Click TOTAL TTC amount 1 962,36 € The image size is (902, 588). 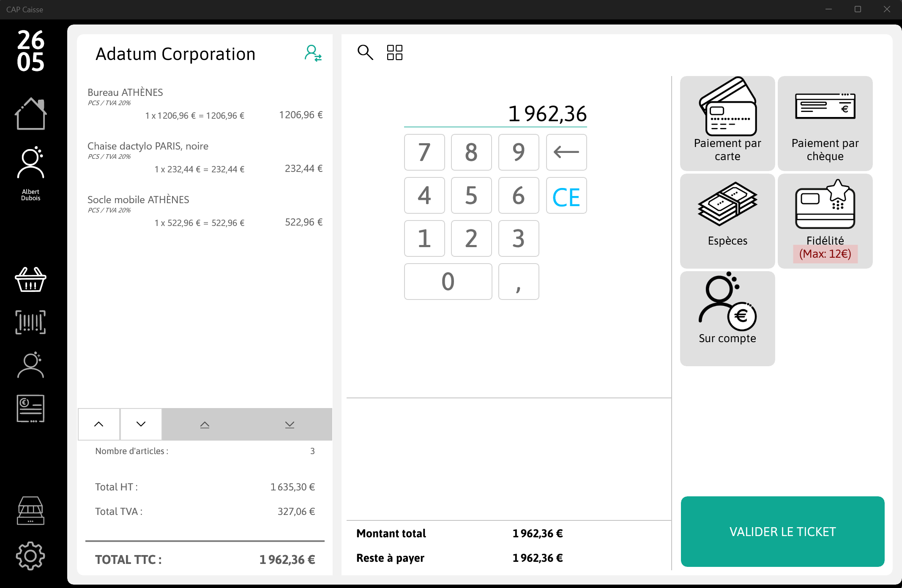[287, 560]
